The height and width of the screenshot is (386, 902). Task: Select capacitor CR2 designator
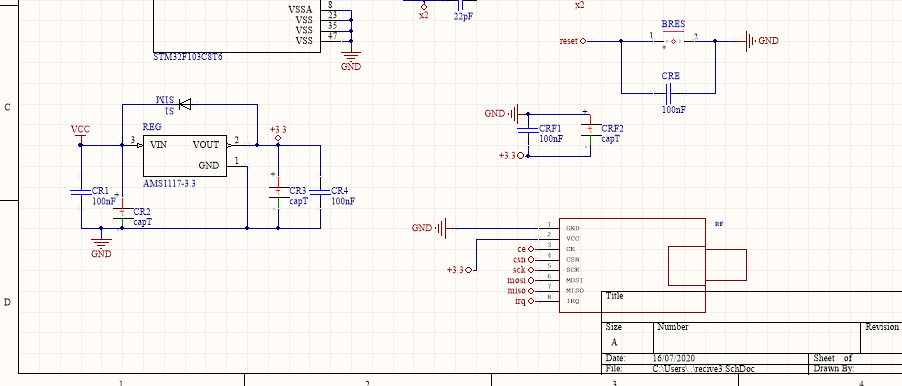142,212
